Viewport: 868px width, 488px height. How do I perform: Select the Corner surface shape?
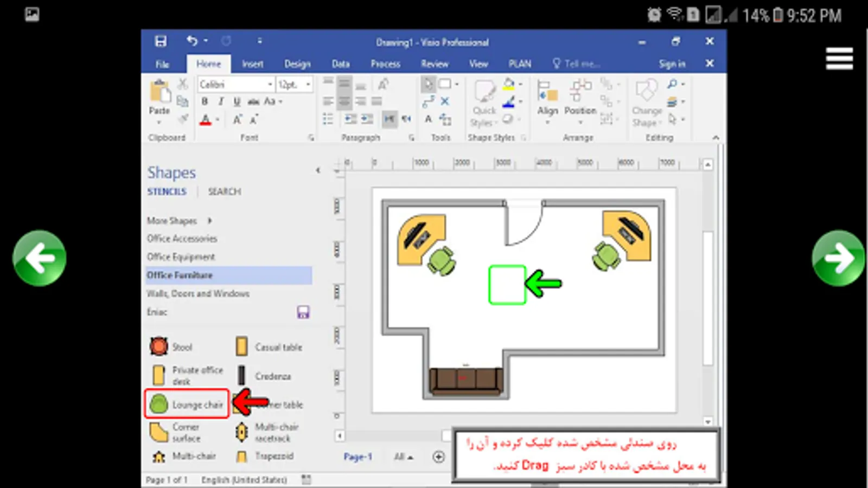tap(175, 432)
